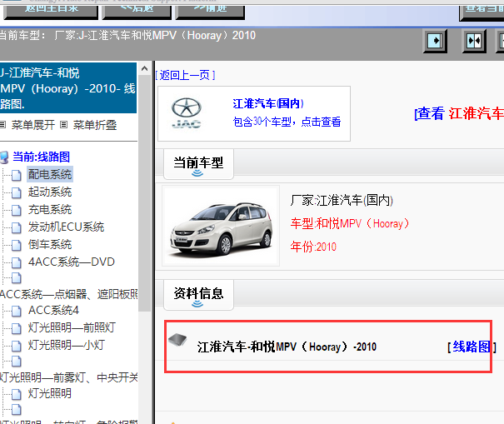The height and width of the screenshot is (424, 504).
Task: Click 江淮汽车-和悦MPV（Hooray）-2010 entry text
Action: point(287,347)
